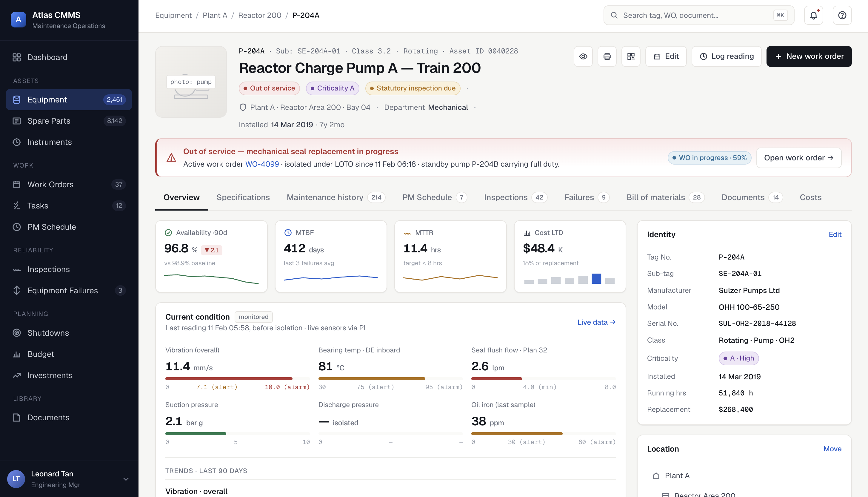Toggle the watch eye icon button
Screen dimensions: 868x497
(x=583, y=56)
